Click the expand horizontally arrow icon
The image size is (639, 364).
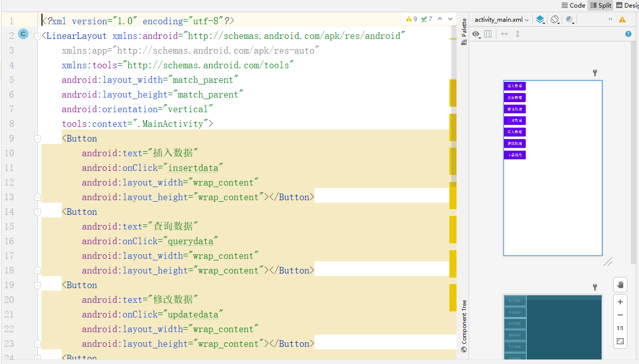[505, 34]
